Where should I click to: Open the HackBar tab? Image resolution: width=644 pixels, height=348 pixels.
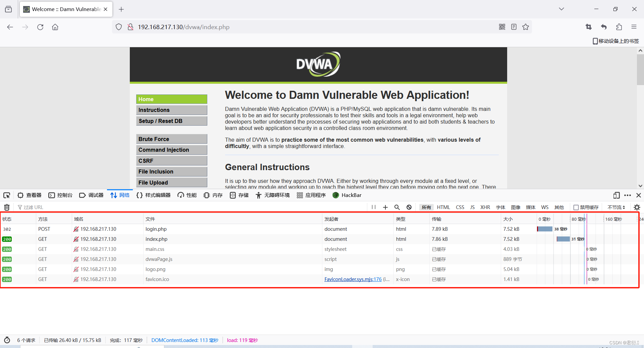(347, 195)
